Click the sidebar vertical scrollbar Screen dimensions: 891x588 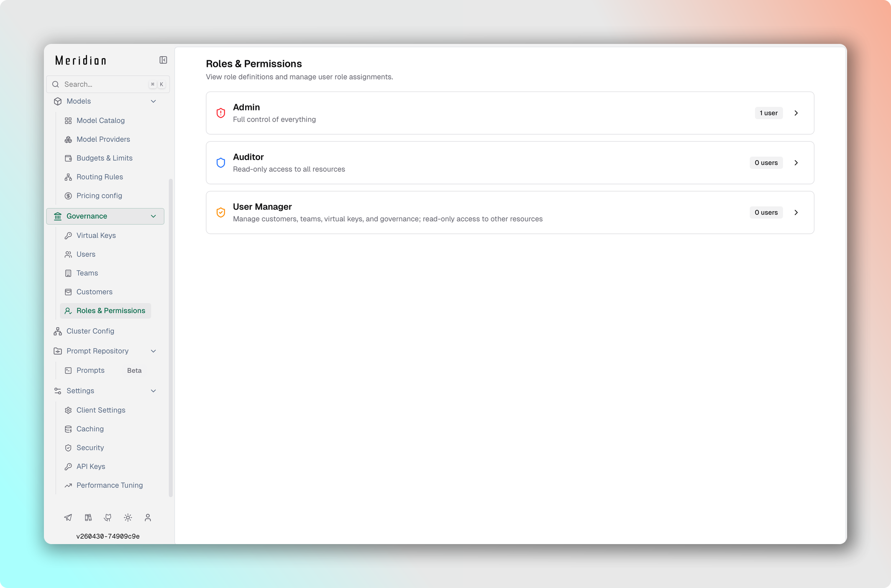click(x=171, y=338)
